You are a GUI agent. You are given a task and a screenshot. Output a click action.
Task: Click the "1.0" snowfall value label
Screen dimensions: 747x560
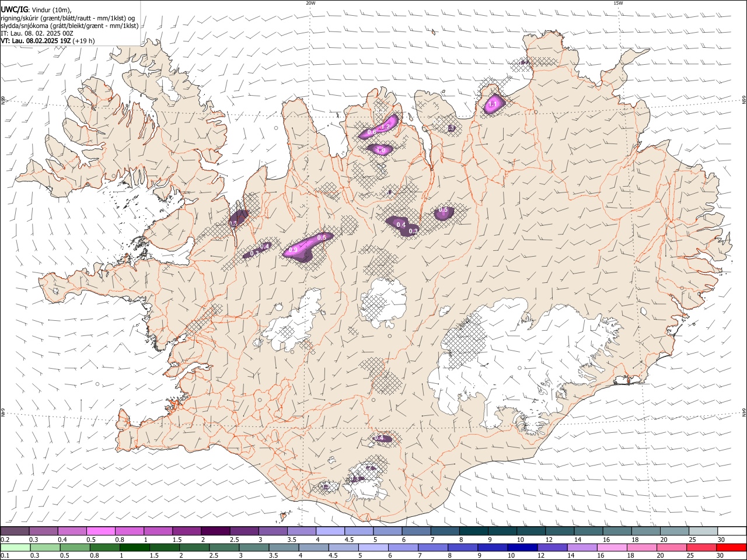tap(381, 150)
